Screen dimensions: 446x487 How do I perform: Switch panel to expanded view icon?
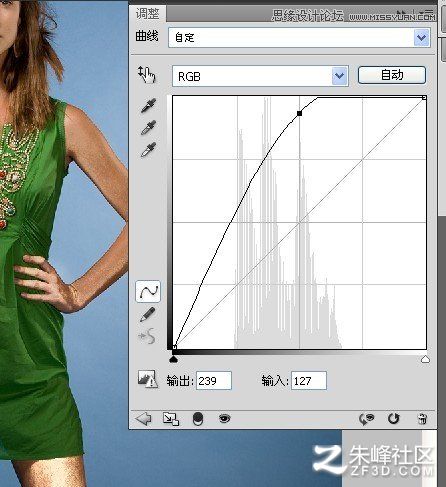point(171,419)
